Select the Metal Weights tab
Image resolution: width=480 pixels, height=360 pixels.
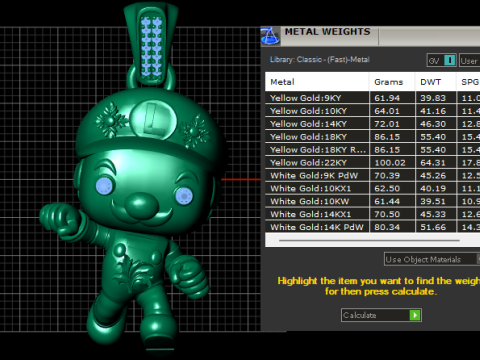(327, 32)
